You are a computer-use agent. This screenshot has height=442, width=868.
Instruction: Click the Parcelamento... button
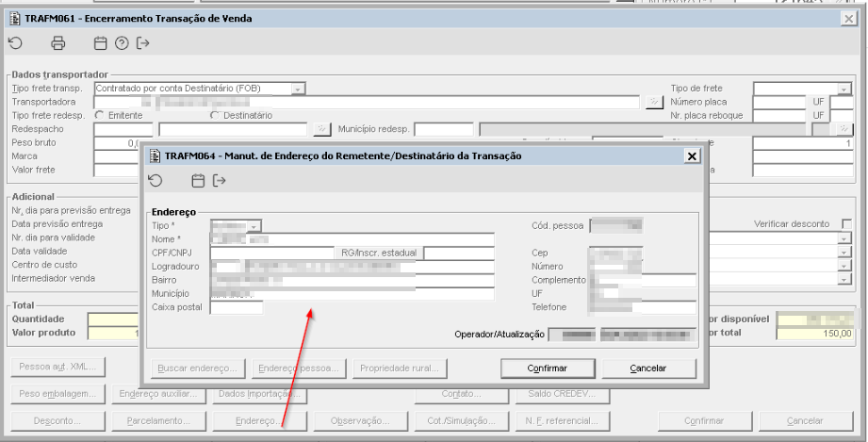click(159, 421)
